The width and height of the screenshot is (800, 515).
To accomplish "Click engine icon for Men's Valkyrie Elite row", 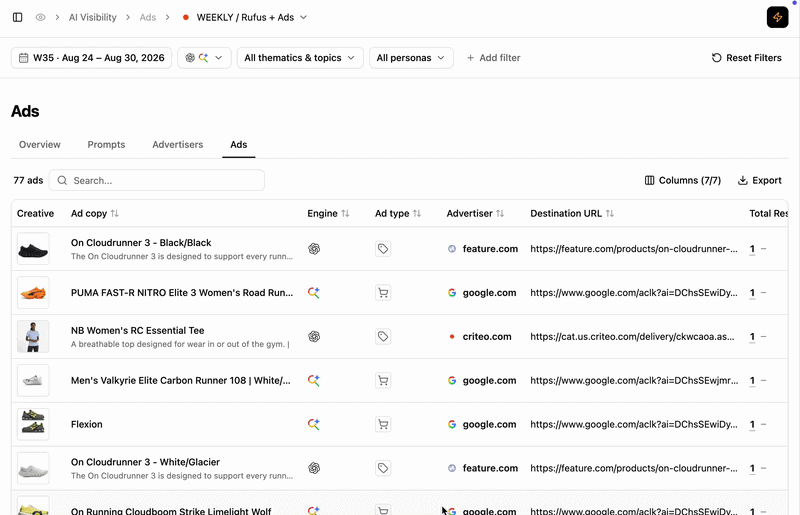I will pyautogui.click(x=314, y=380).
